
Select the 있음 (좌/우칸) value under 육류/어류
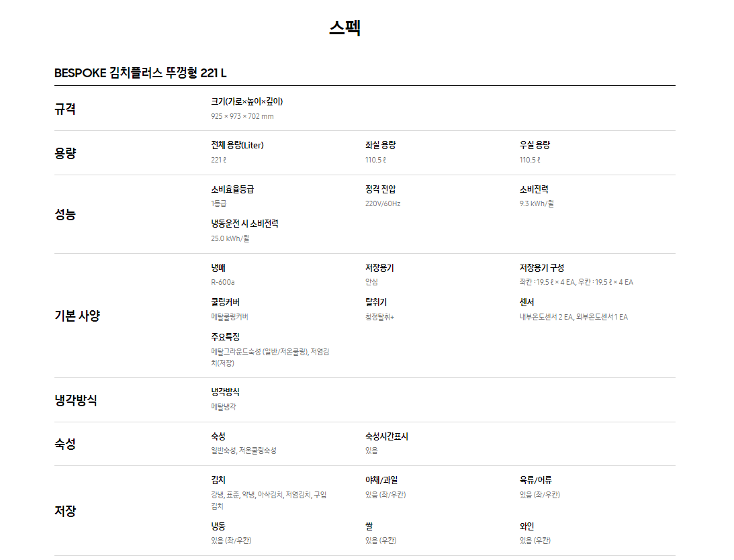click(540, 495)
